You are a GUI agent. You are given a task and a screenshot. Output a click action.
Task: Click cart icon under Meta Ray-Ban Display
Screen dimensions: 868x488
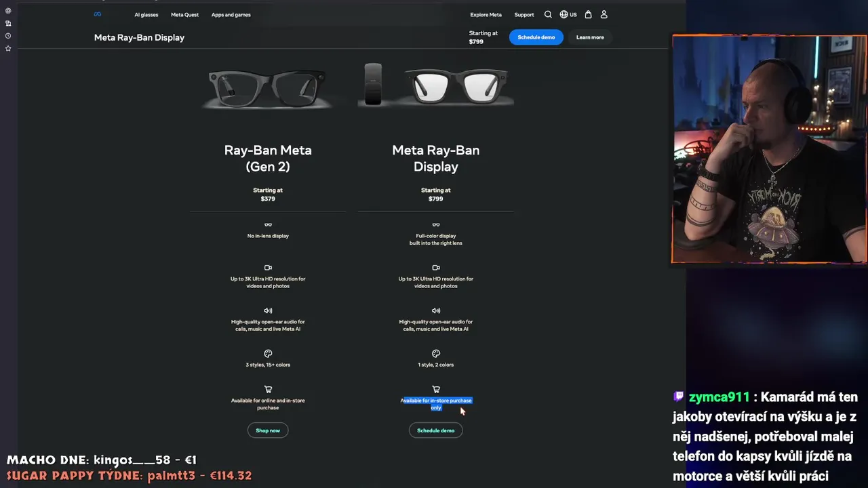(x=436, y=389)
